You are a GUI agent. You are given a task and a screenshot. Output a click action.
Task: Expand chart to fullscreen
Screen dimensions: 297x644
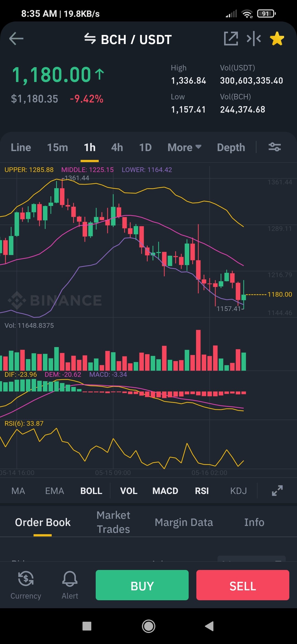[x=277, y=490]
